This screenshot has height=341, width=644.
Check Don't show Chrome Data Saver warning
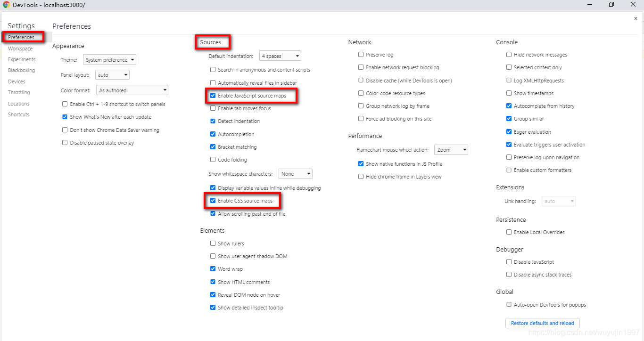pos(65,130)
